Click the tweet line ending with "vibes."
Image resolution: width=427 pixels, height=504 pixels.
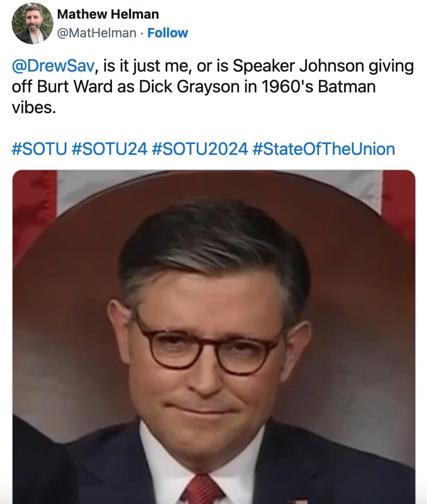pyautogui.click(x=34, y=108)
